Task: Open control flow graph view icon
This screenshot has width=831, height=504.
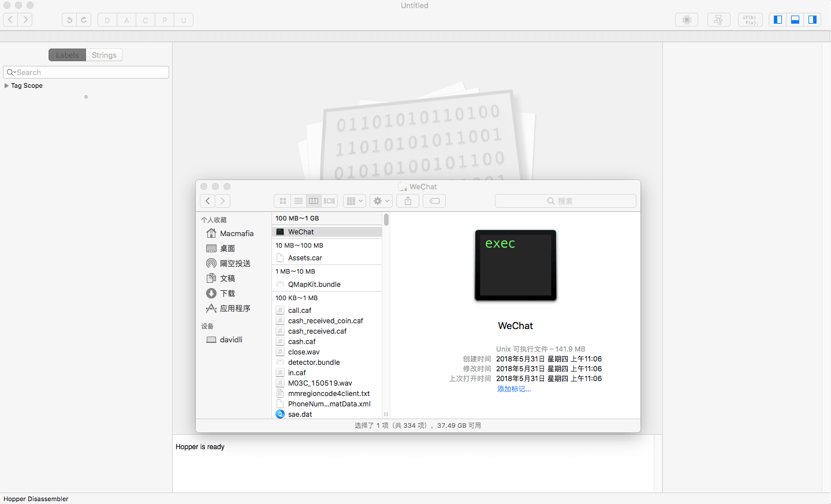Action: (x=718, y=20)
